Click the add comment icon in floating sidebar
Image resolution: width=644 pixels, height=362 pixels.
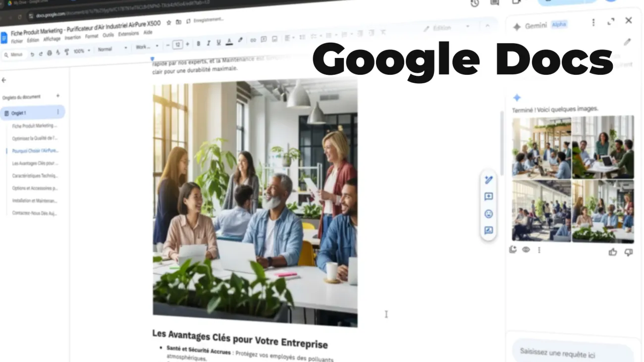coord(488,197)
